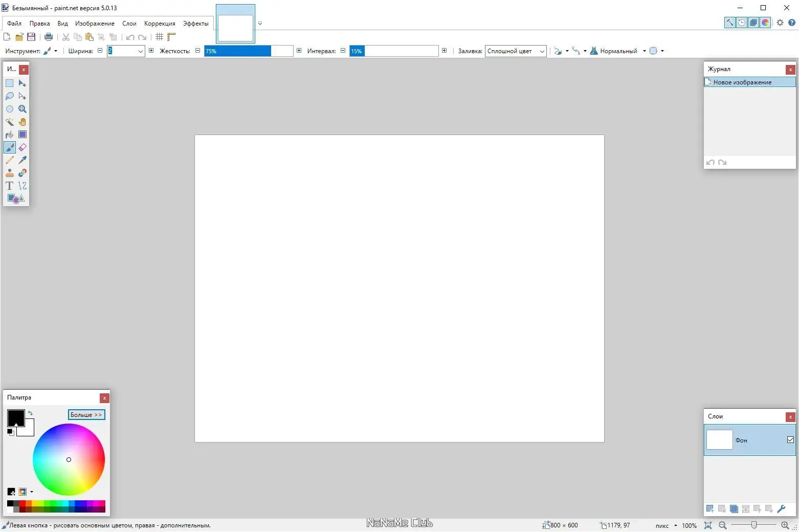Choose the Lasso Select tool
The width and height of the screenshot is (799, 532).
point(9,96)
